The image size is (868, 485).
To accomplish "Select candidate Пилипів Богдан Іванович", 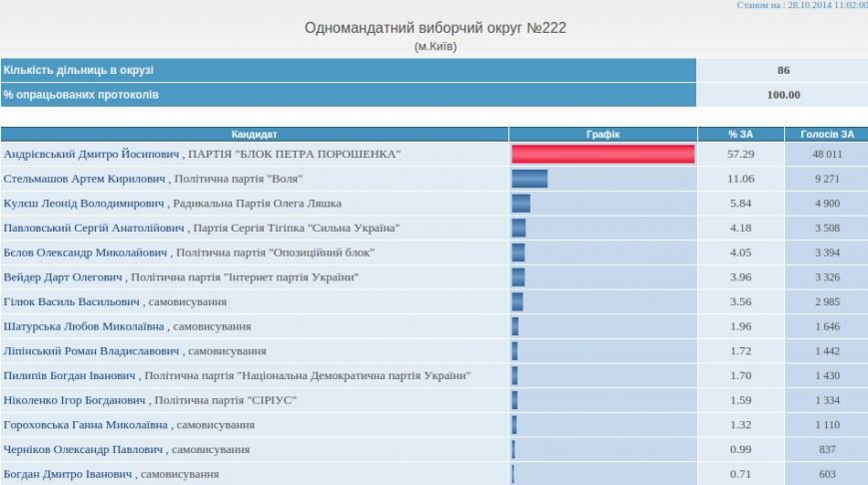I will click(x=69, y=375).
